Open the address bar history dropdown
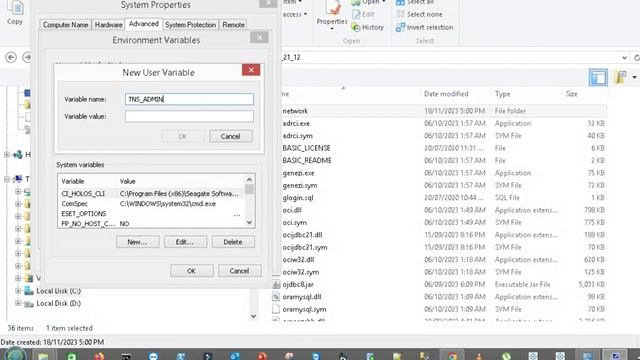The image size is (640, 360). 624,58
